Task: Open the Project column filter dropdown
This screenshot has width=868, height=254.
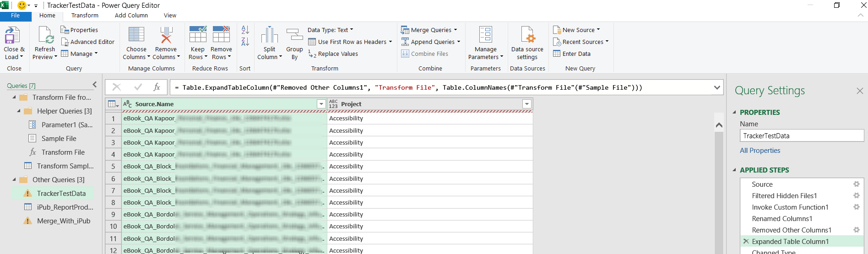Action: (x=527, y=104)
